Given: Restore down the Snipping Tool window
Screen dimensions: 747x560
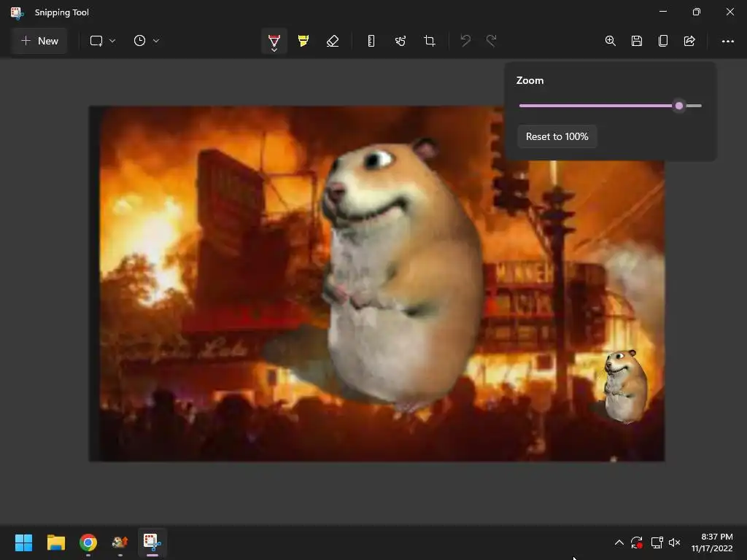Looking at the screenshot, I should (x=696, y=12).
